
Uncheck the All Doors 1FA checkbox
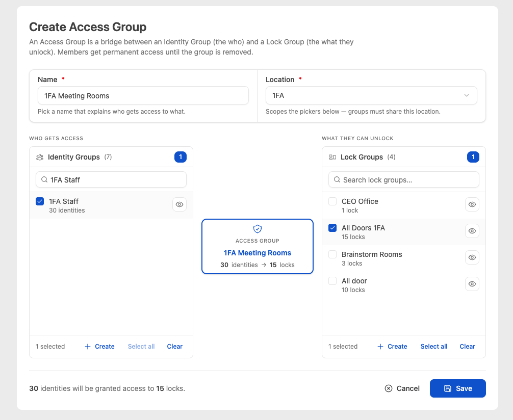[332, 228]
